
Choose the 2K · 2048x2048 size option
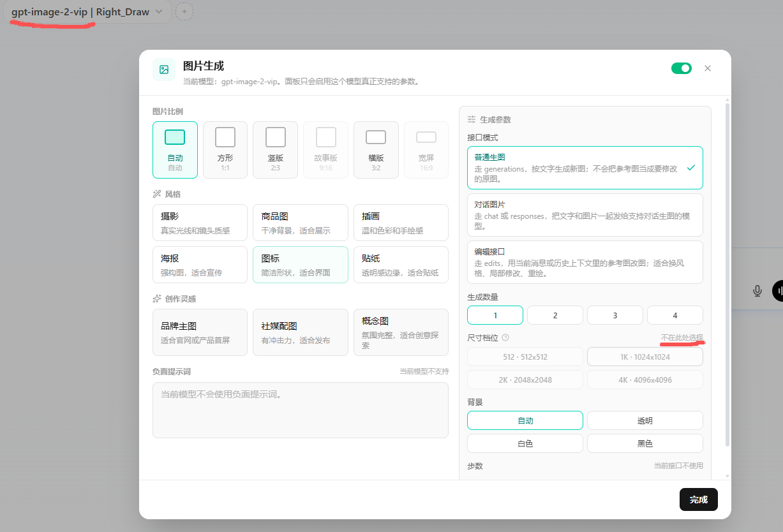(x=525, y=380)
